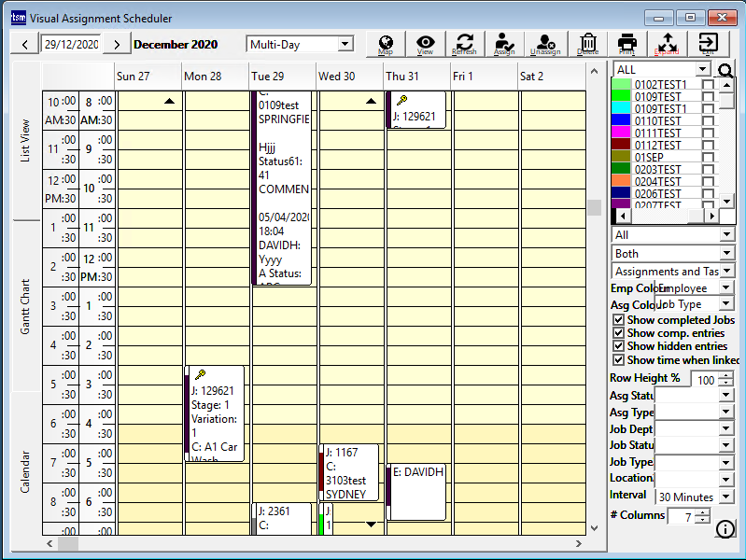Click the orange 0204TEST colour swatch
Screen dimensions: 746x560
pyautogui.click(x=621, y=182)
